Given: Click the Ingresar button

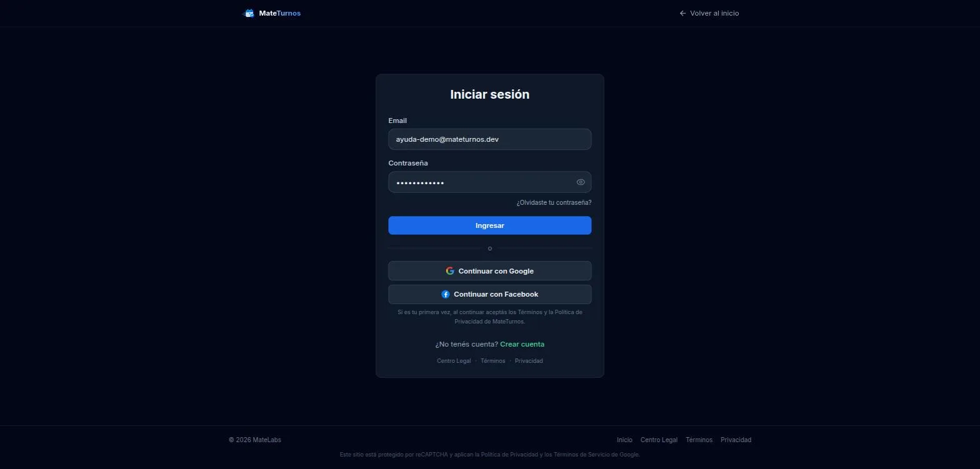Looking at the screenshot, I should [x=489, y=225].
